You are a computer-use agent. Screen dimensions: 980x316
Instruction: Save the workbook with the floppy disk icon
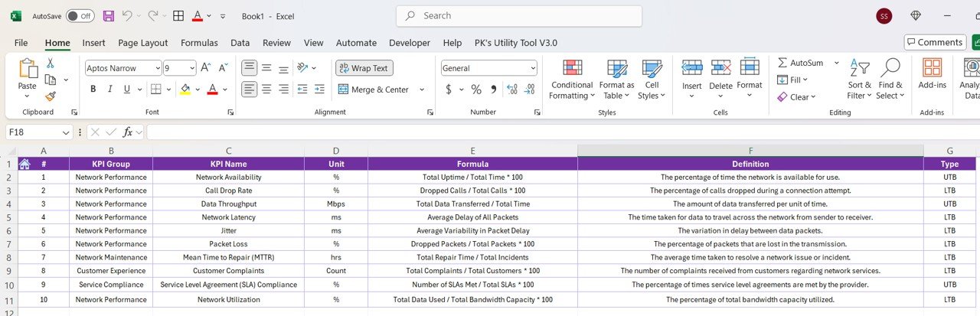coord(108,15)
